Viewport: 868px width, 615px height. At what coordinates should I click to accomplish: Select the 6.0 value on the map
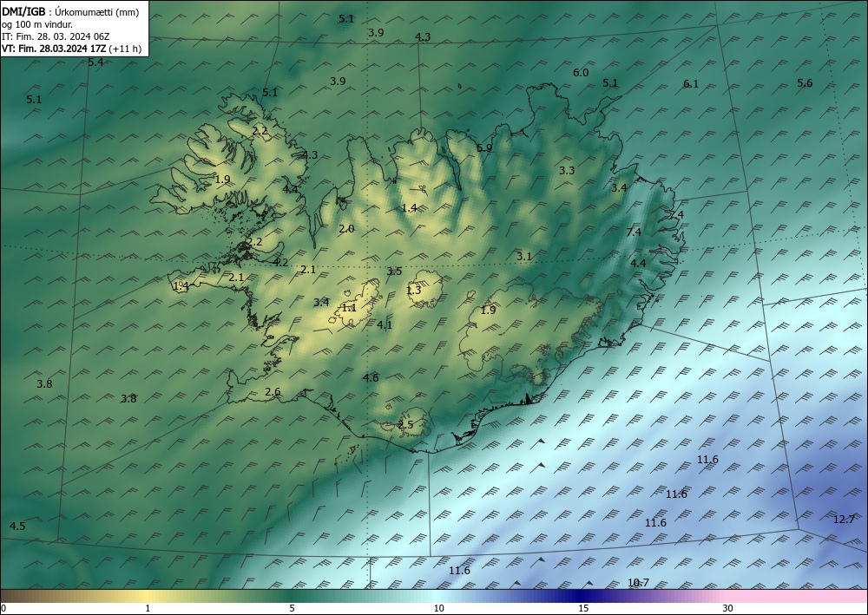click(x=581, y=73)
